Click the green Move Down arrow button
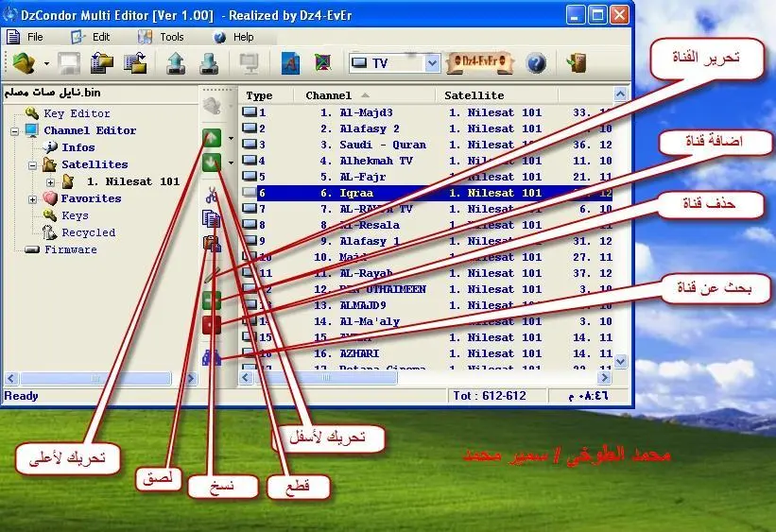 (x=212, y=163)
